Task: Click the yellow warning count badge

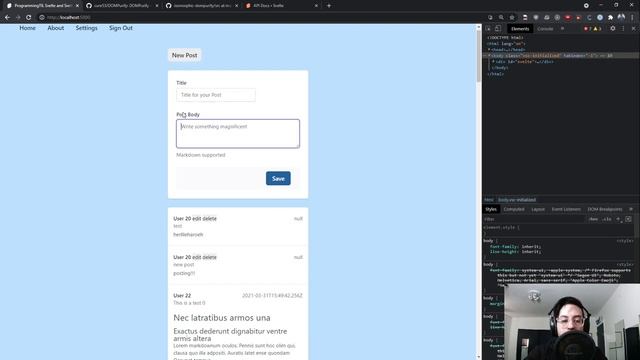Action: pyautogui.click(x=597, y=29)
